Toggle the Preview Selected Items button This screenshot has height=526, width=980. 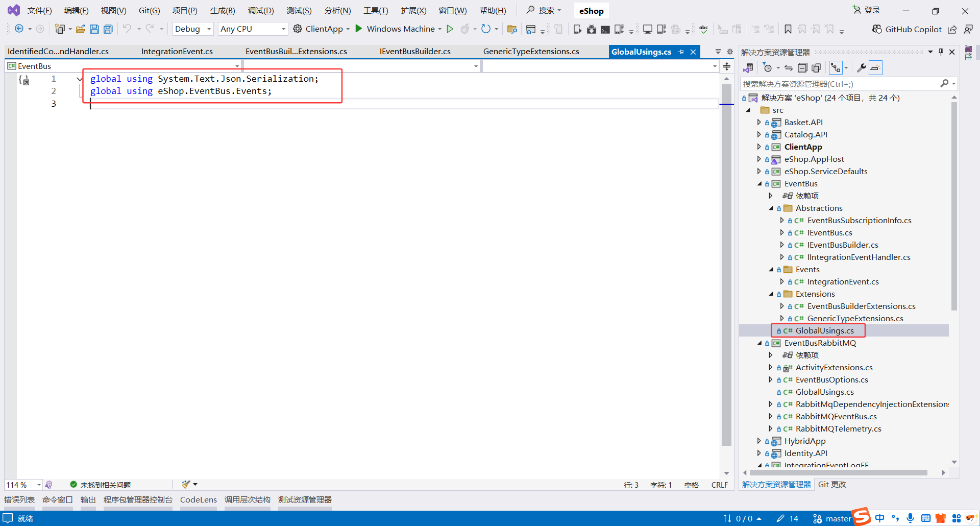(875, 68)
